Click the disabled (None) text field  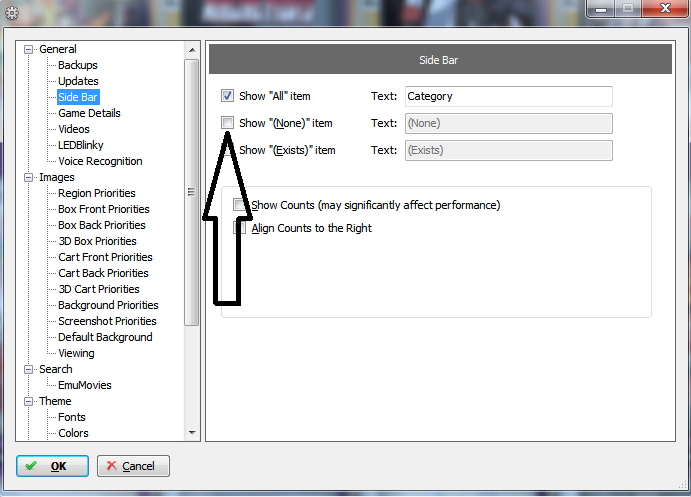coord(509,123)
